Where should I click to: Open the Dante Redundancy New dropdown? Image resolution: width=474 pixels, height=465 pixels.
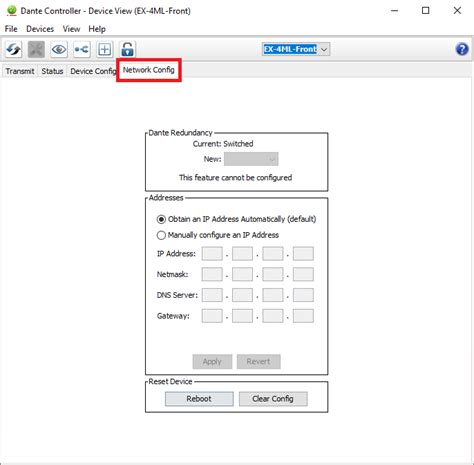pyautogui.click(x=251, y=159)
